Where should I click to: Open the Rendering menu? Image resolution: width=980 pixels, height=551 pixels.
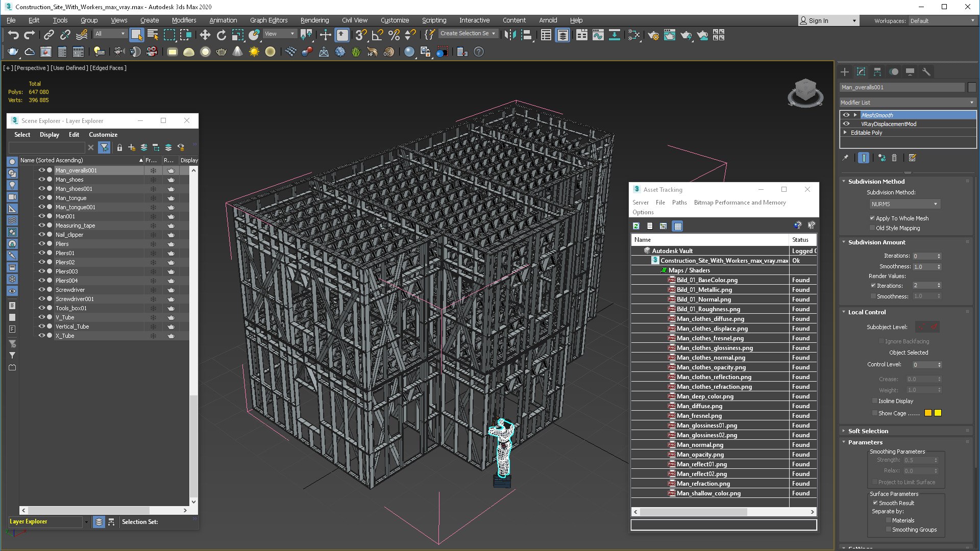tap(314, 20)
